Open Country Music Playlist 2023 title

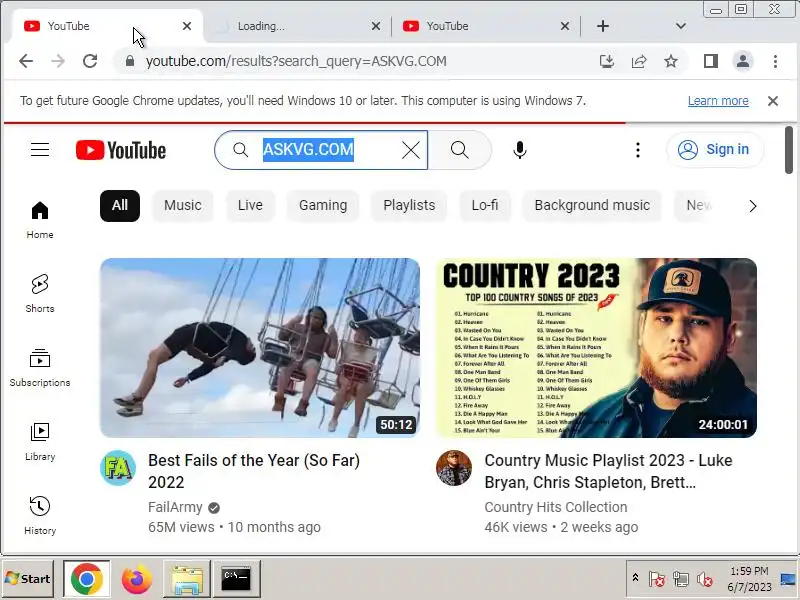(608, 471)
